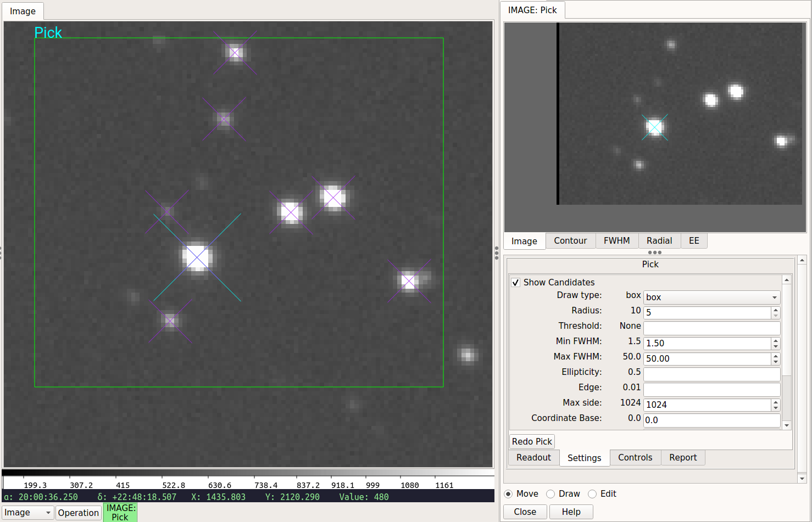Click the picked star in preview thumbnail
This screenshot has width=812, height=522.
654,127
